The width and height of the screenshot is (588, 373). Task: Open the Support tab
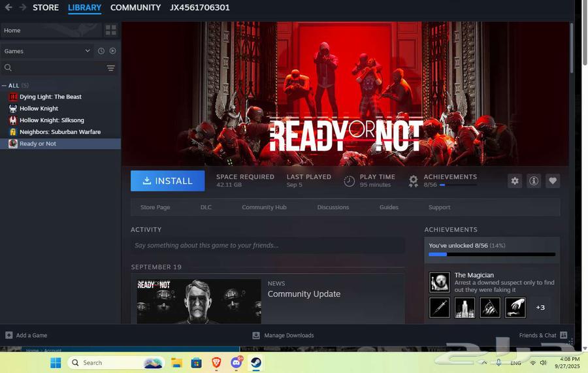(x=439, y=207)
